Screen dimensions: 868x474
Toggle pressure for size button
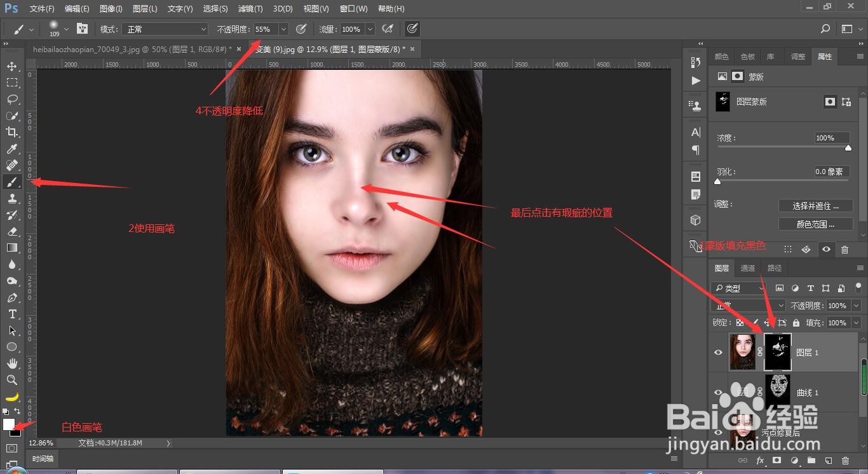point(412,29)
